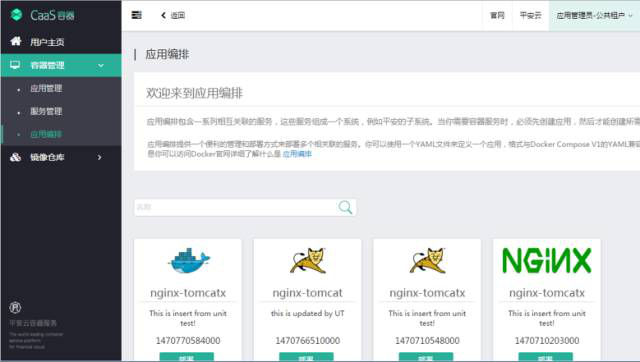Open the 平安云 link in header
This screenshot has height=362, width=640.
[530, 16]
